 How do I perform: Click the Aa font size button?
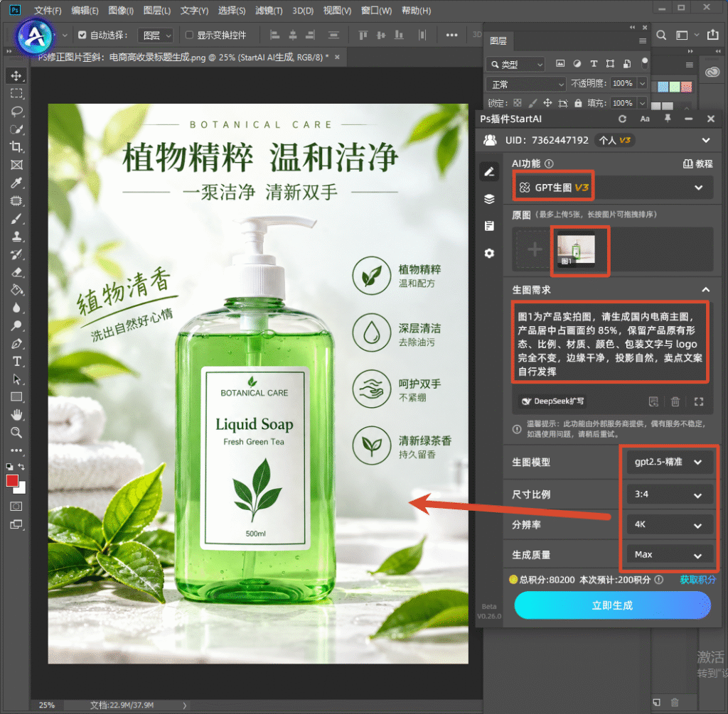(645, 119)
